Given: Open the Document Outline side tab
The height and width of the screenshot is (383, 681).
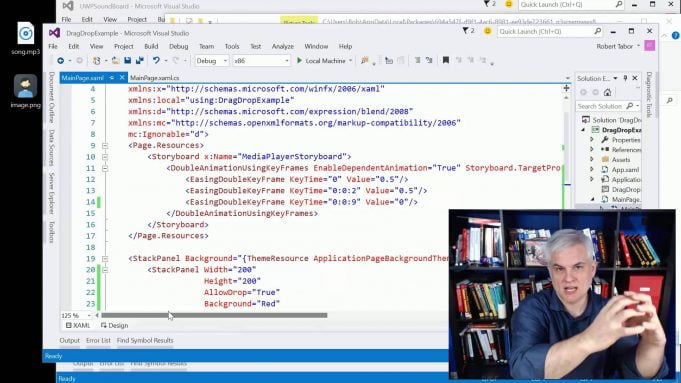Looking at the screenshot, I should (52, 97).
